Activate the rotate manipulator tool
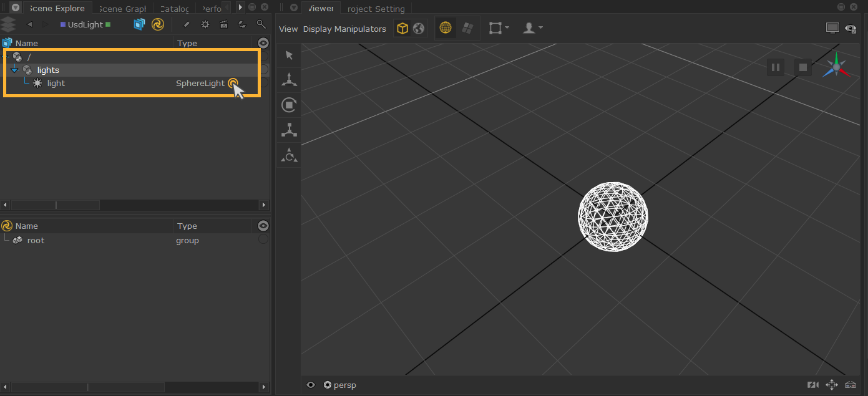Image resolution: width=868 pixels, height=396 pixels. pos(289,105)
